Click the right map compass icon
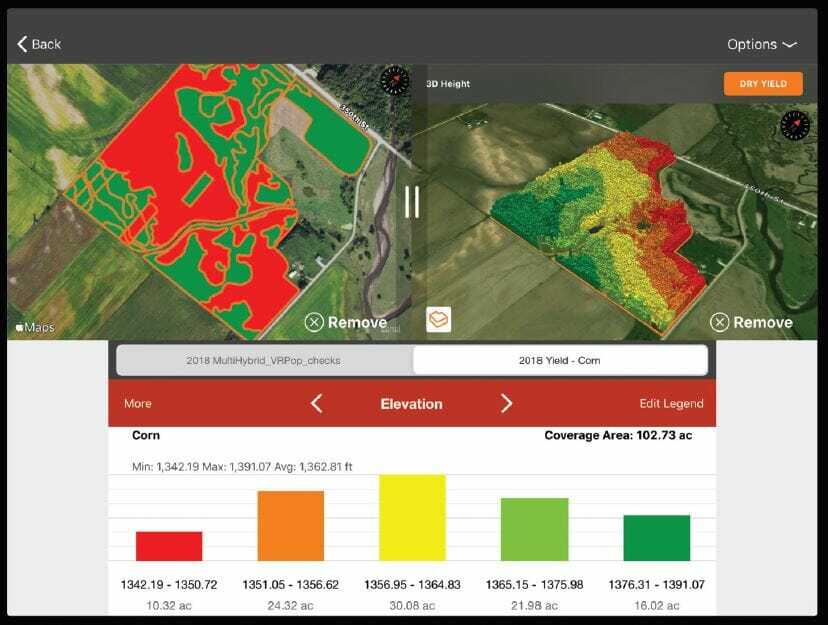The width and height of the screenshot is (828, 625). pos(795,126)
